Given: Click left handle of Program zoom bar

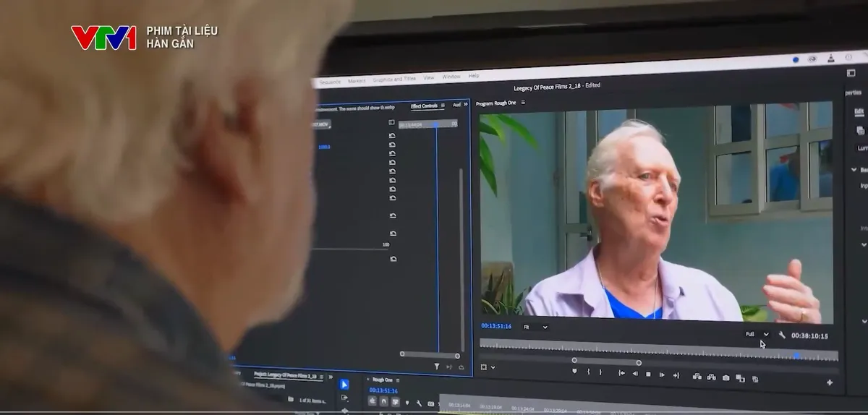Looking at the screenshot, I should [x=574, y=360].
